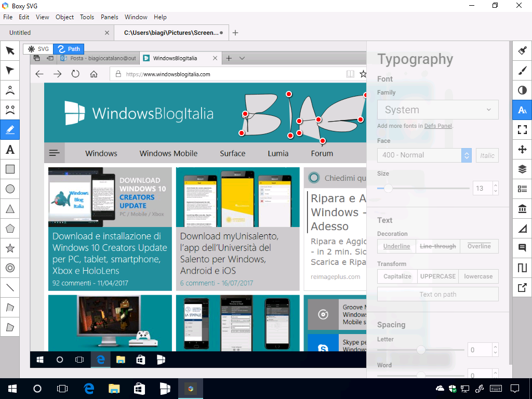Open the Panels menu

tap(109, 17)
